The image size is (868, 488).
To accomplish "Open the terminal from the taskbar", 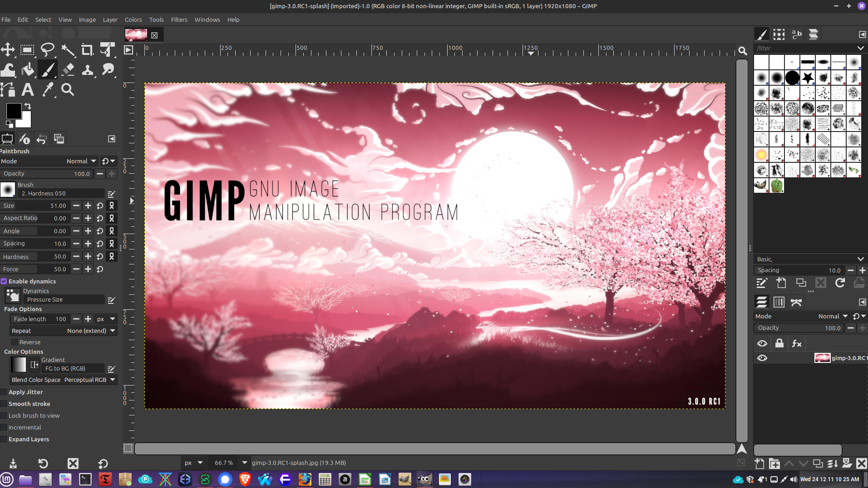I will (85, 479).
